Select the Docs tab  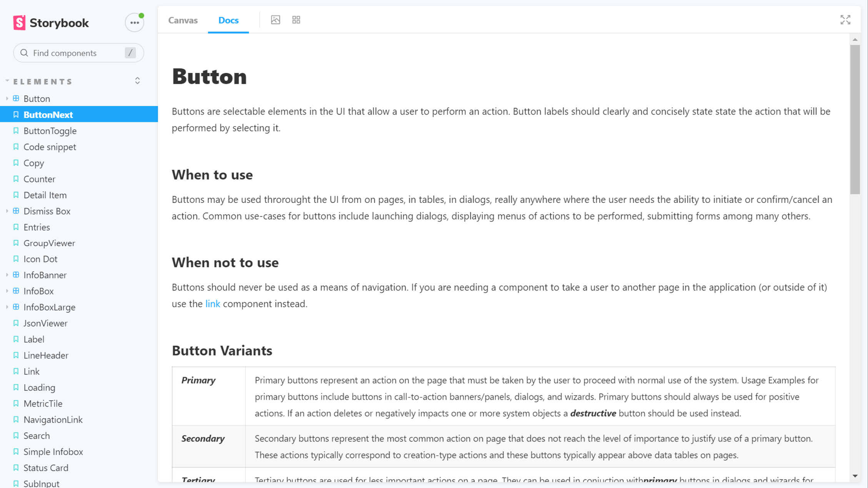coord(228,20)
